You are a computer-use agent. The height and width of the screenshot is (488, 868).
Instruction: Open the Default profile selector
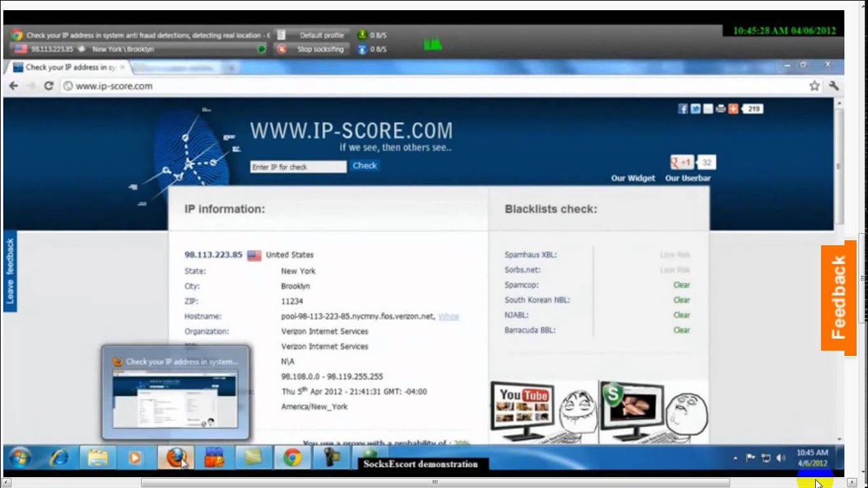[313, 35]
